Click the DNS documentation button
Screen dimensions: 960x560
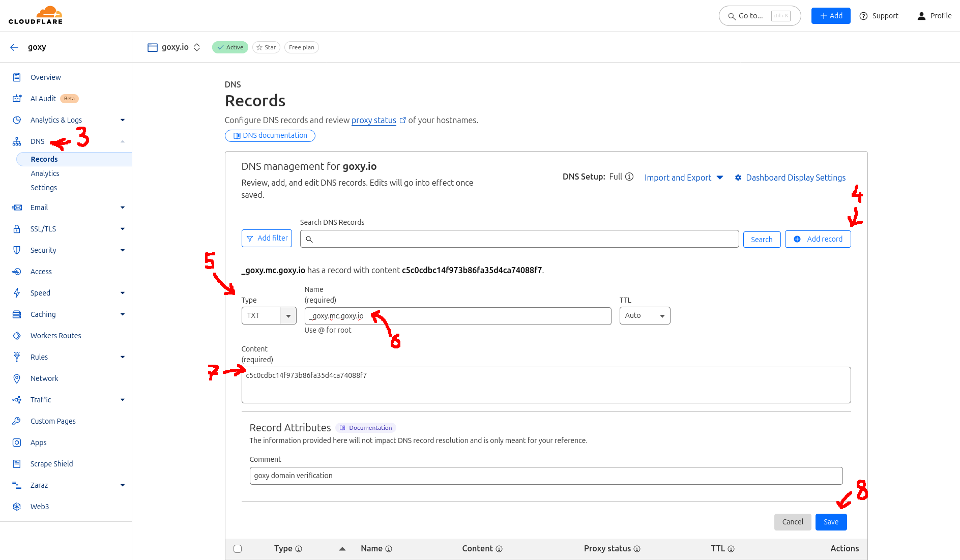pos(270,135)
